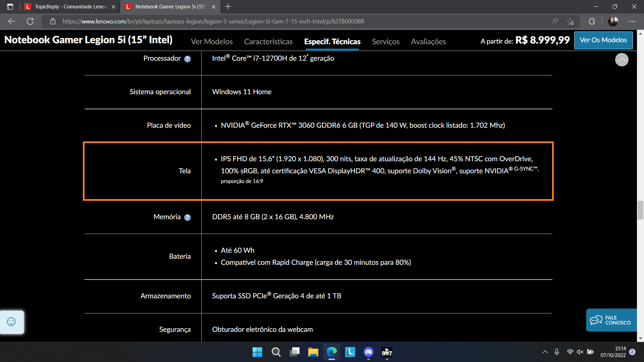Screen dimensions: 644x362
Task: Click the Até 60 Wh text
Action: click(x=237, y=250)
